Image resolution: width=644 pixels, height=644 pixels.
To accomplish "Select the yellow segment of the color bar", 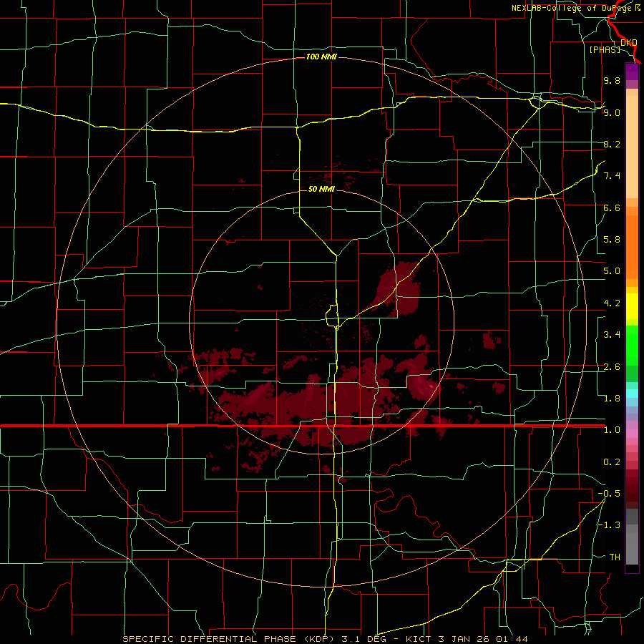I will coord(632,306).
